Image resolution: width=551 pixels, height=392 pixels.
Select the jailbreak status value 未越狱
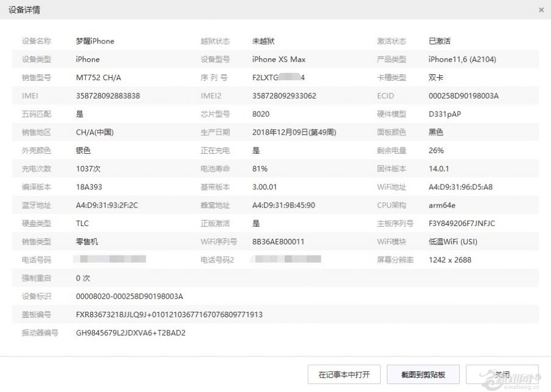(x=263, y=41)
